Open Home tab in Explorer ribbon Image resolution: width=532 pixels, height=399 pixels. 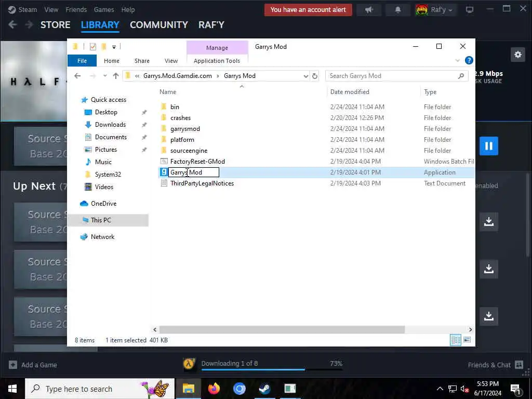pos(112,61)
